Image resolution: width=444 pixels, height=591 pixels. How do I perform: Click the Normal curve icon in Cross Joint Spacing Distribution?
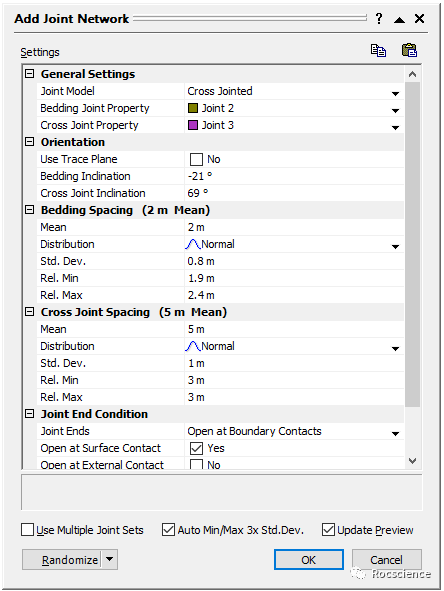[193, 346]
